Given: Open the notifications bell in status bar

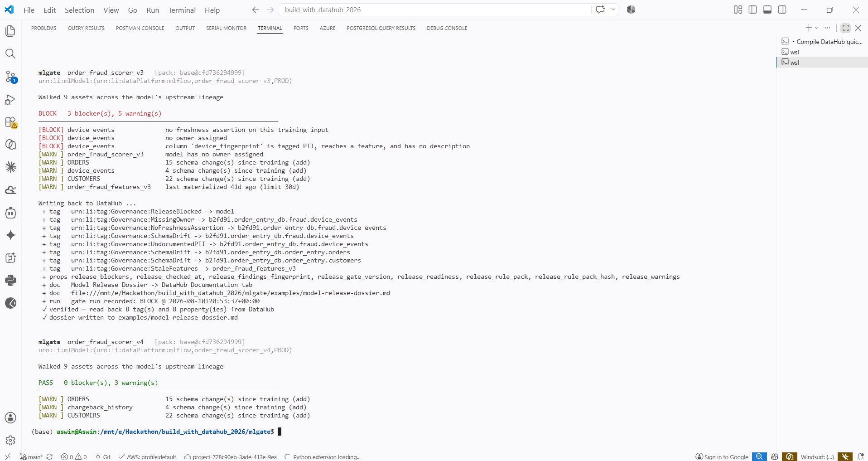Looking at the screenshot, I should (861, 457).
